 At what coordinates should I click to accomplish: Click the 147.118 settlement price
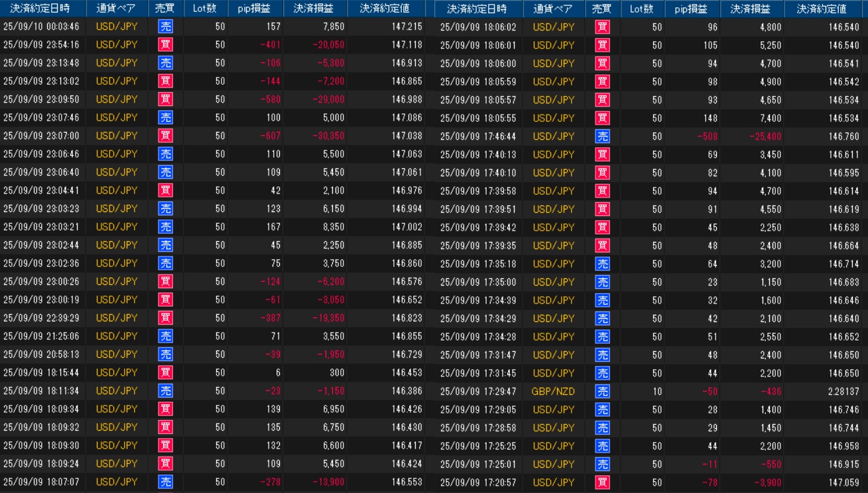(406, 45)
